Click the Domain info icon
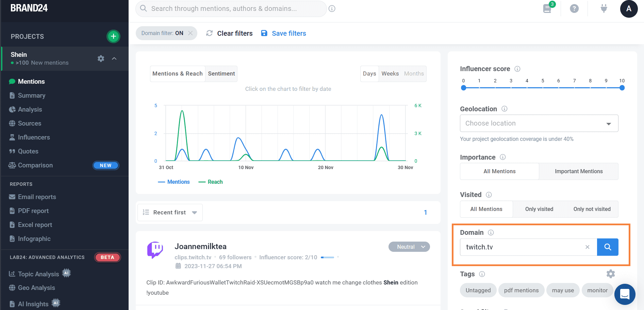The height and width of the screenshot is (310, 644). pos(491,232)
